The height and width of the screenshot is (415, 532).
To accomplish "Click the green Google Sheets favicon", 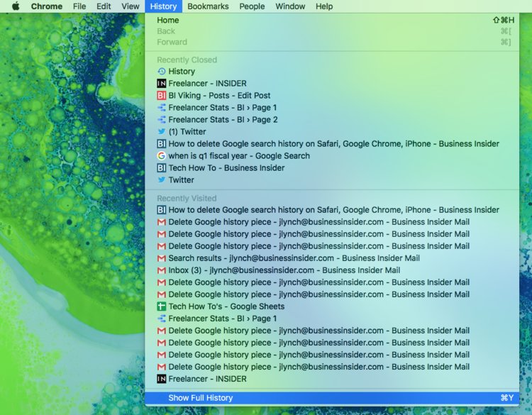I will pyautogui.click(x=161, y=306).
